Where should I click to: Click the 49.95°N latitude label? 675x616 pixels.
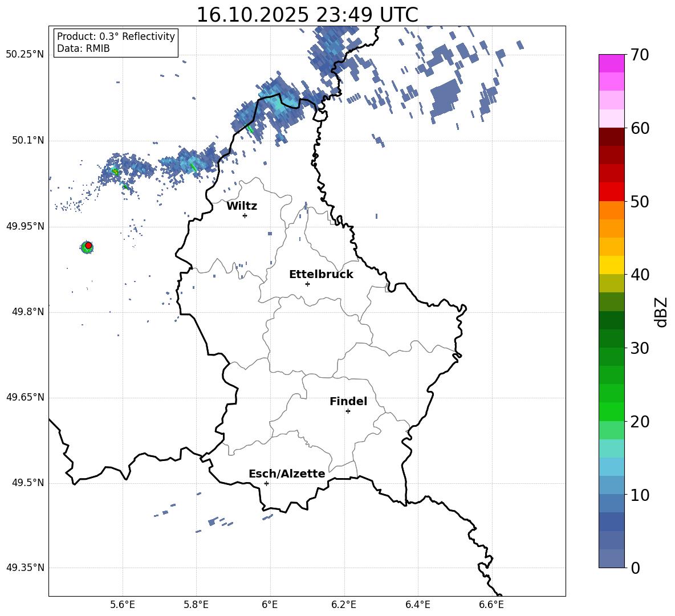25,226
